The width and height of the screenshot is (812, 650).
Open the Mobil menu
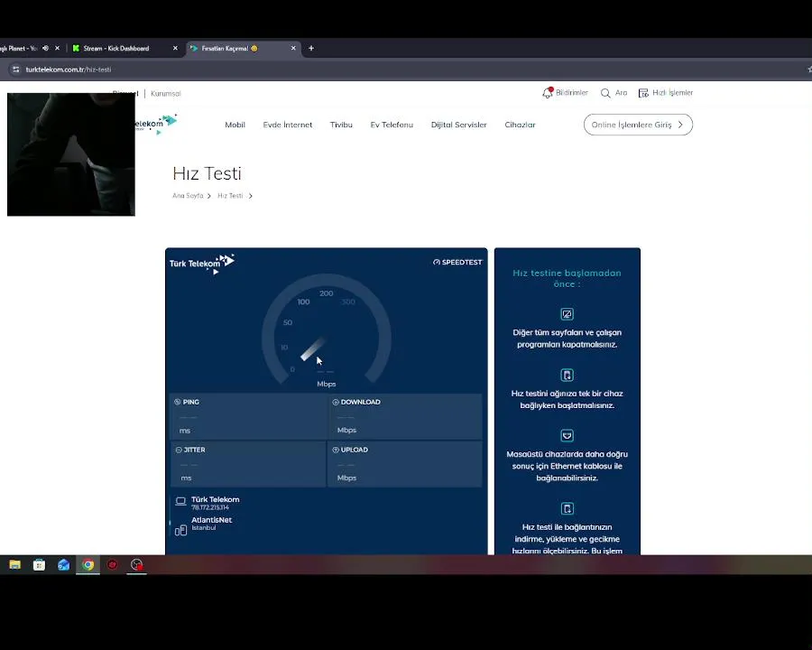pos(235,125)
